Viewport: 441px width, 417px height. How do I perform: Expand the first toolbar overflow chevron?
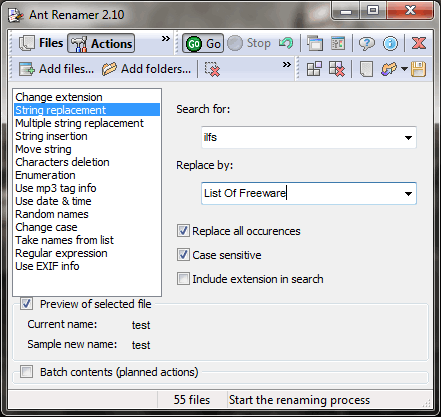pos(166,38)
